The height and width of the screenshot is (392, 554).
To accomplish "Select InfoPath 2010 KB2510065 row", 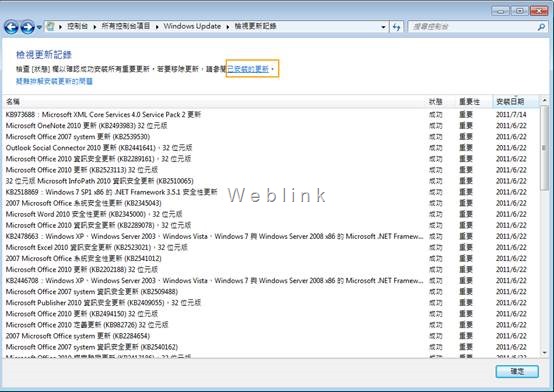I will point(271,181).
